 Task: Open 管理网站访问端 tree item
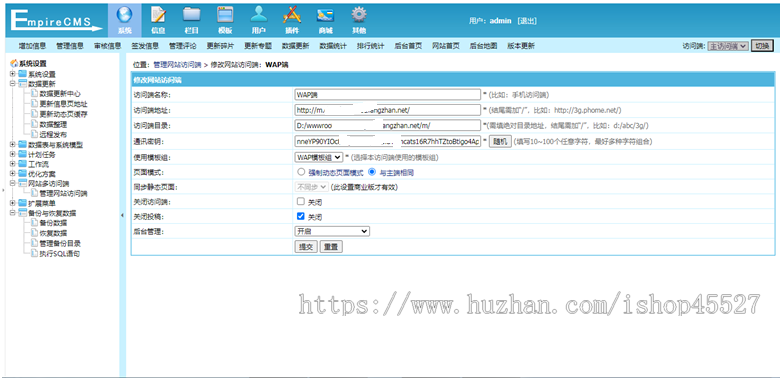pos(63,193)
